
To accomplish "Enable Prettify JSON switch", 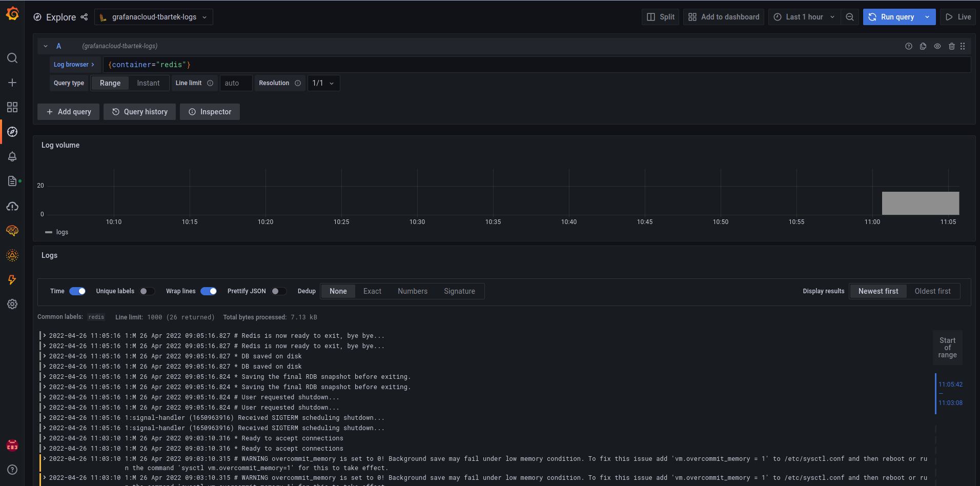I will pos(279,291).
